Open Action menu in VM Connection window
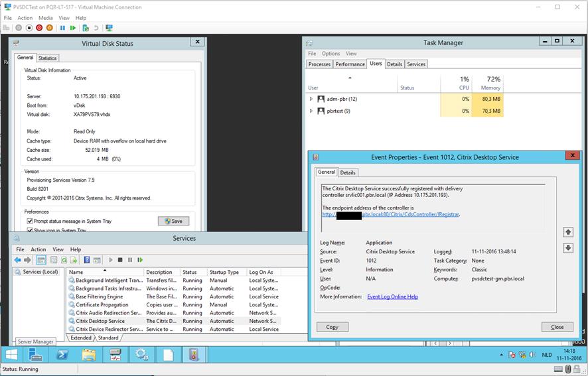Image resolution: width=588 pixels, height=376 pixels. coord(25,18)
